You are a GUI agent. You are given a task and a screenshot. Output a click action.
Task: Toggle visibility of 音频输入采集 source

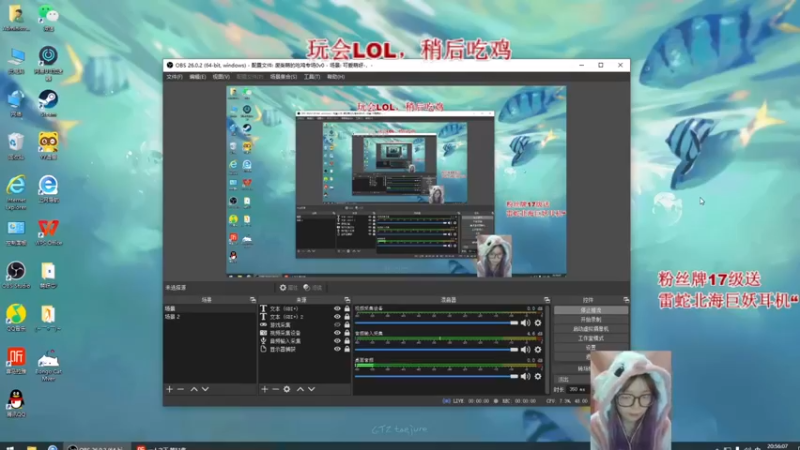point(337,341)
